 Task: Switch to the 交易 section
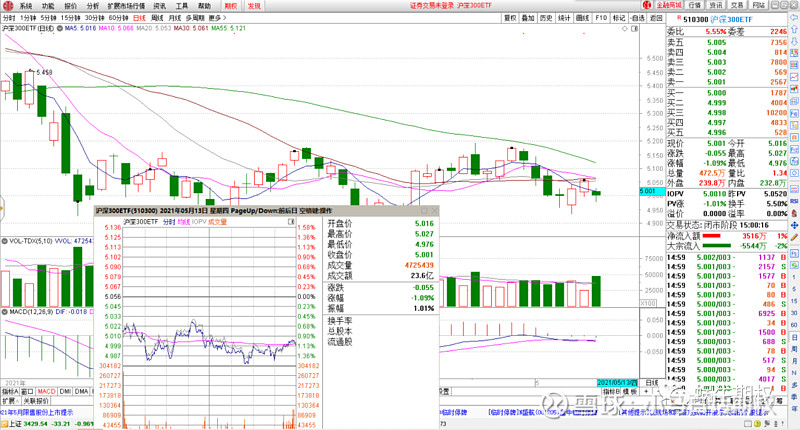737,5
